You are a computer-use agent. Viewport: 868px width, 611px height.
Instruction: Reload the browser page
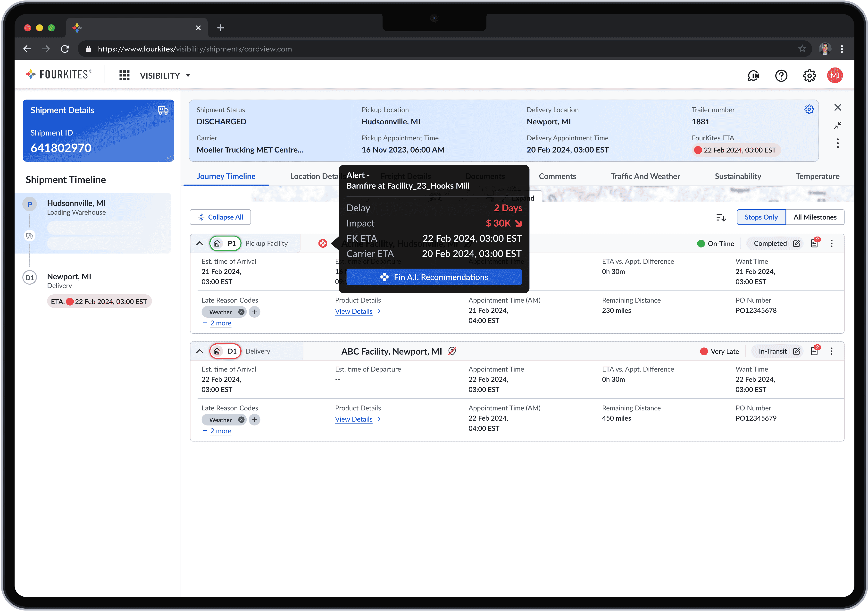pyautogui.click(x=65, y=49)
